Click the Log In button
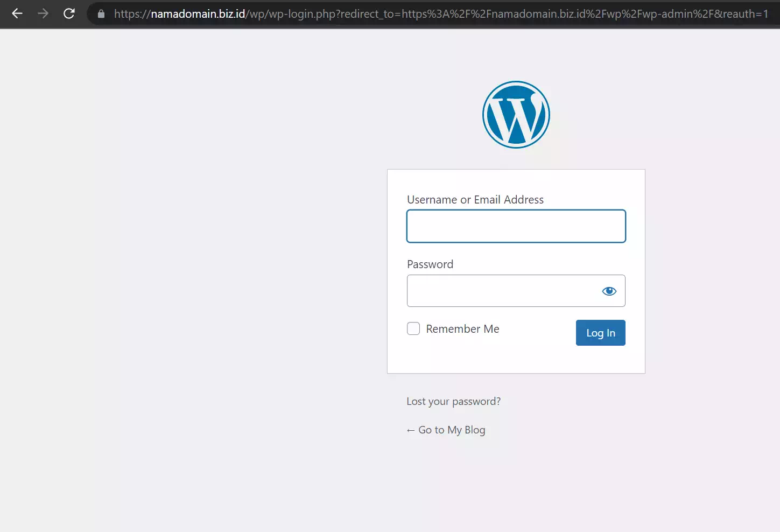The width and height of the screenshot is (780, 532). pos(601,333)
